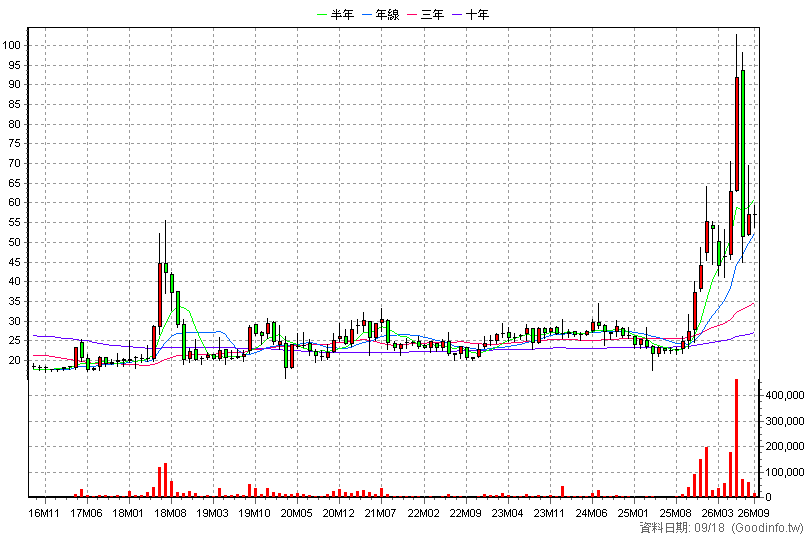The image size is (808, 540).
Task: Click the 23M04 date label
Action: coord(508,513)
